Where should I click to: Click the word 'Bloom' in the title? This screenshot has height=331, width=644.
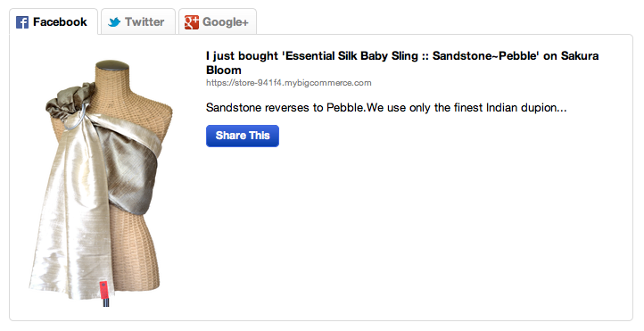click(223, 70)
